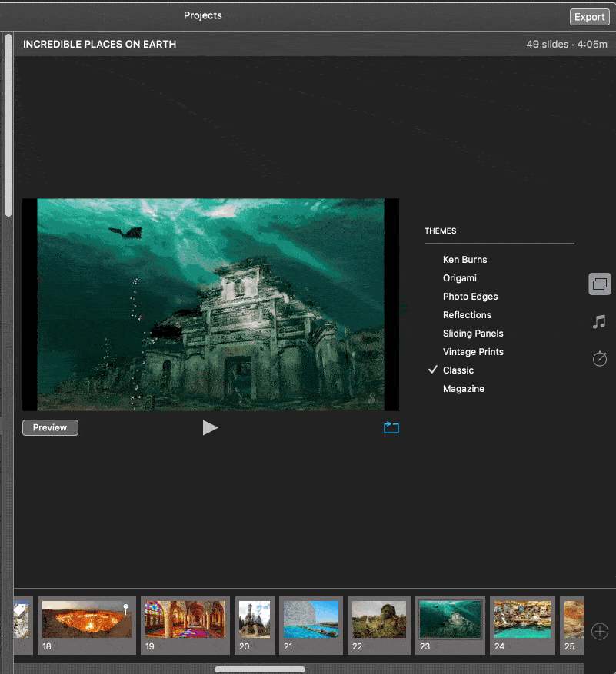Choose the Photo Edges theme
The height and width of the screenshot is (674, 616).
click(x=470, y=297)
